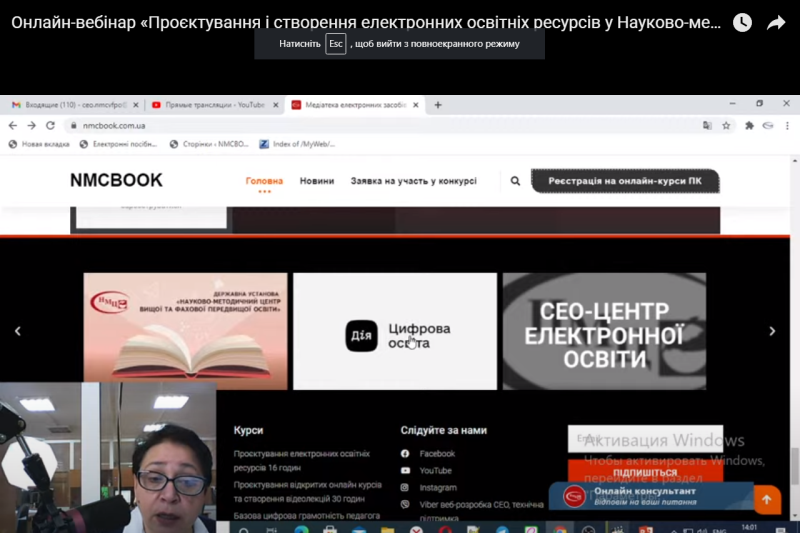This screenshot has height=533, width=800.
Task: Open the Дія Цифрова освіта banner
Action: (x=395, y=331)
